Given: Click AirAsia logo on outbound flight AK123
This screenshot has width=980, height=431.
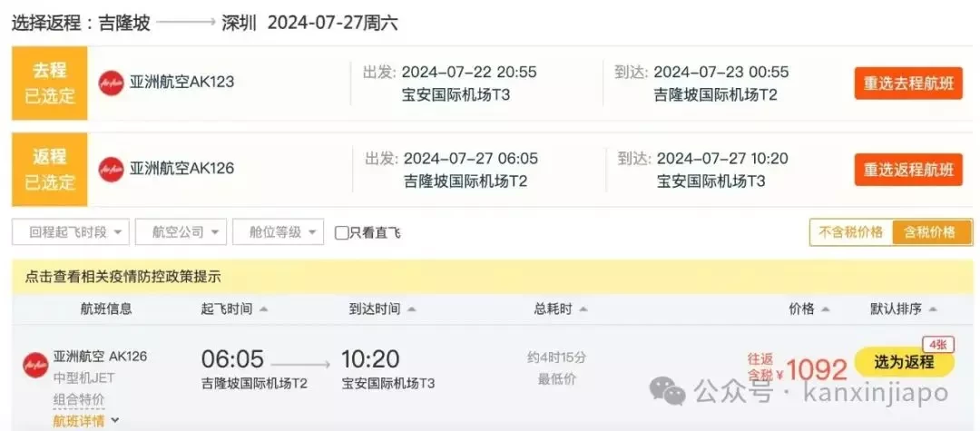Looking at the screenshot, I should tap(112, 83).
